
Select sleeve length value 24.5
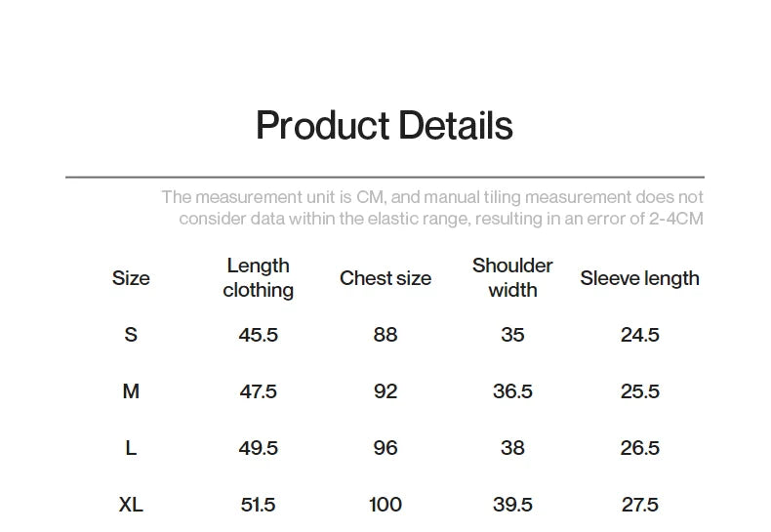point(640,335)
